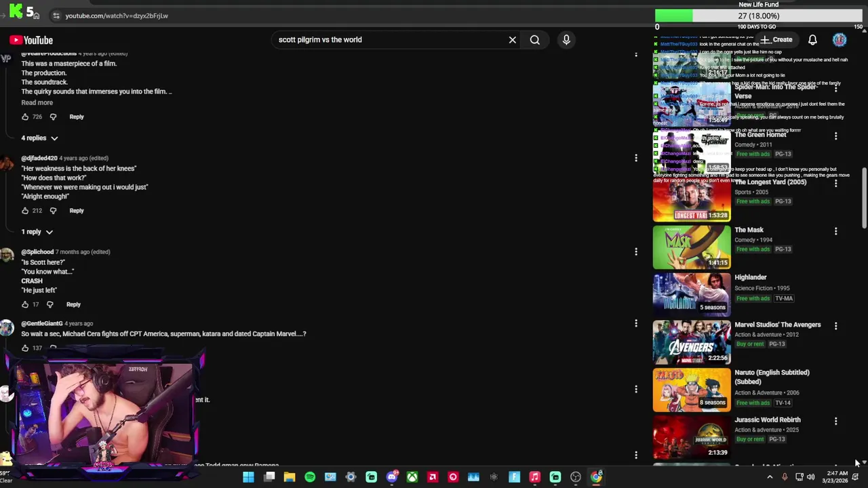Open volume control in system tray
The height and width of the screenshot is (488, 868).
(810, 477)
